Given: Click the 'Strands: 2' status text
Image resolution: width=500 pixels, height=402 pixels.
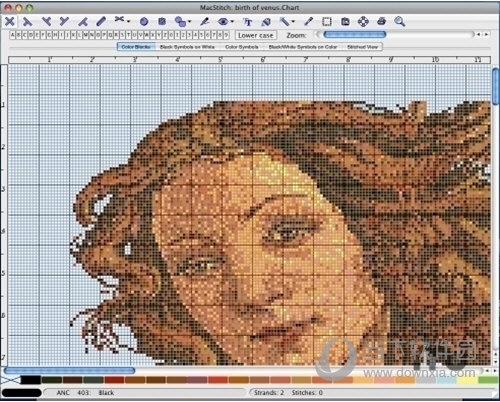Looking at the screenshot, I should click(269, 393).
